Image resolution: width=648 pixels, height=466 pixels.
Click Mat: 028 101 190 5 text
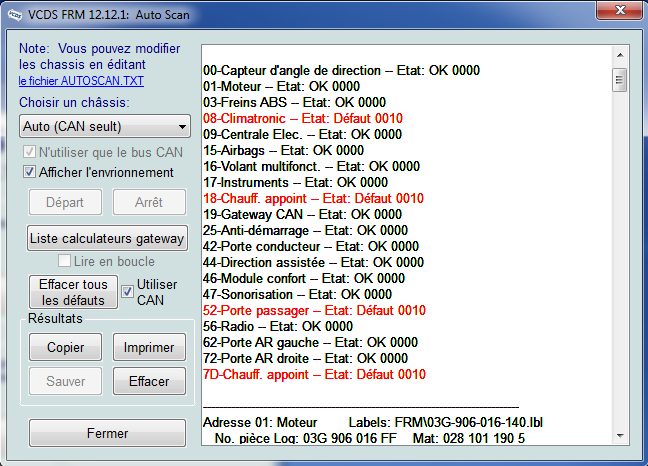tap(469, 438)
